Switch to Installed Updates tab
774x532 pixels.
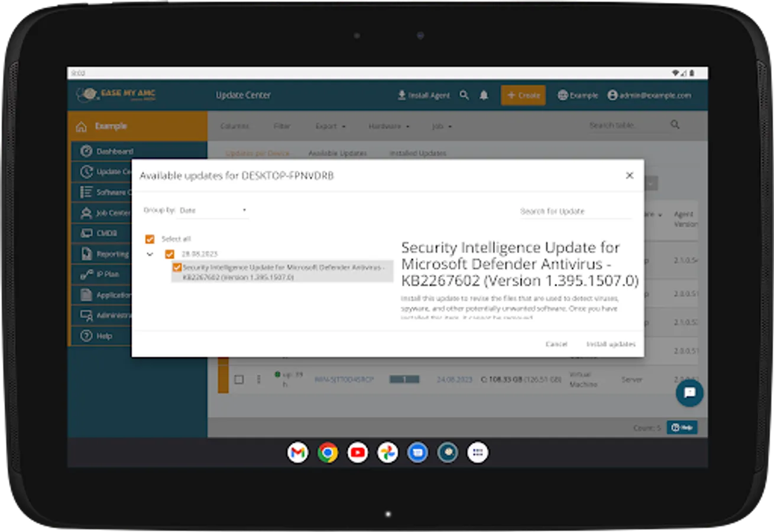click(417, 153)
